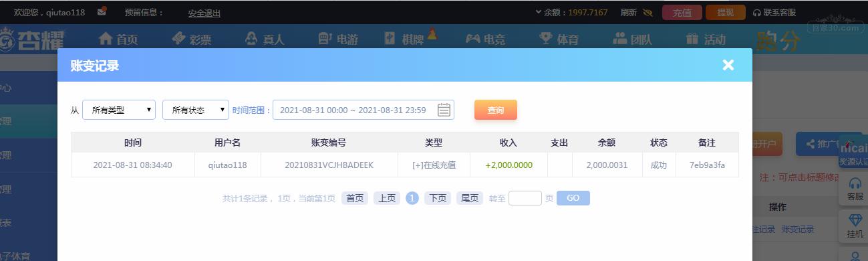Open the 首页 home icon in the navigation

point(106,39)
